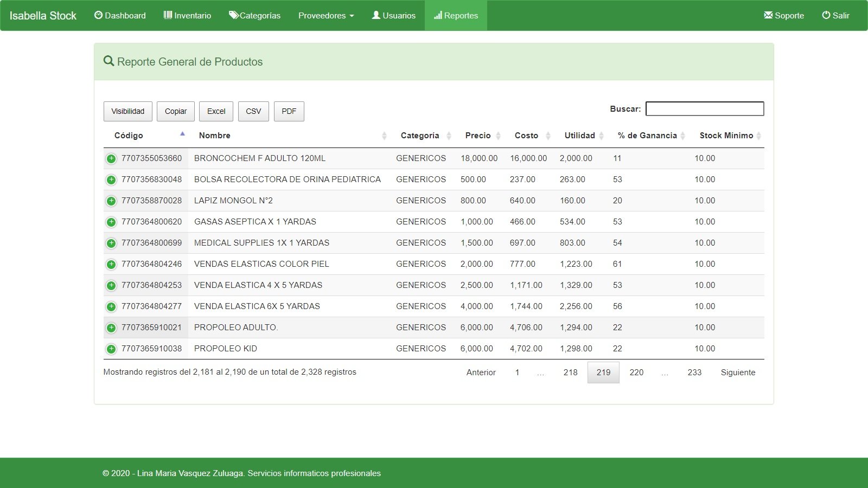Viewport: 868px width, 488px height.
Task: Click the Salir power icon
Action: [x=826, y=15]
